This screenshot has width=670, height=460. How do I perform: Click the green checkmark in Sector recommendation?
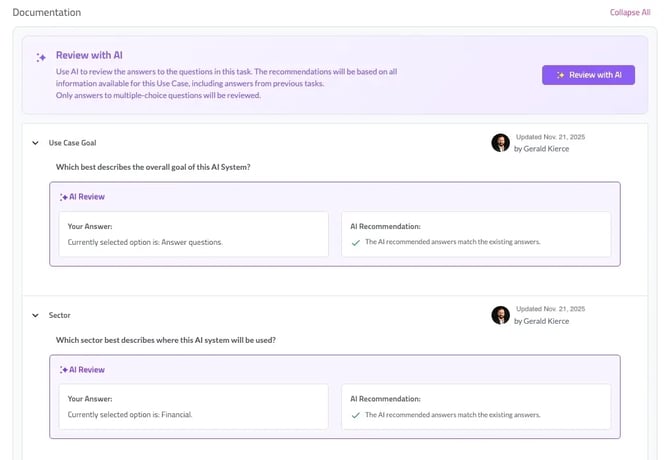356,415
